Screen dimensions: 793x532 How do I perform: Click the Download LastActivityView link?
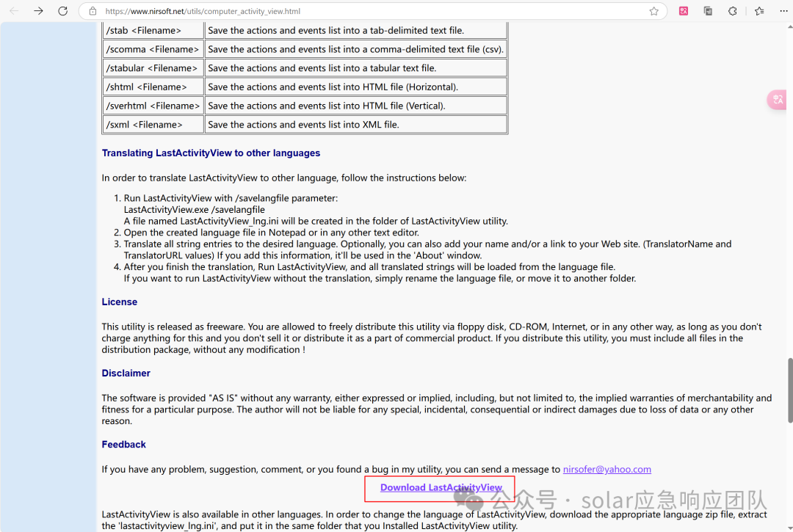440,487
